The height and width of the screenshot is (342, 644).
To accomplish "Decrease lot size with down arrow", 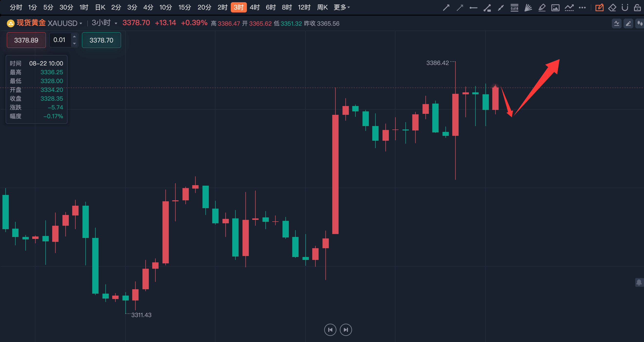I will (74, 43).
